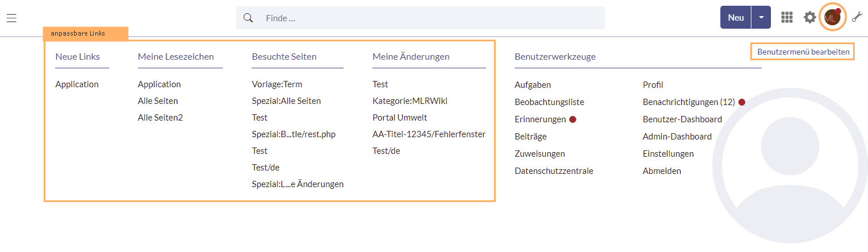The height and width of the screenshot is (252, 868).
Task: Click the Neu create button
Action: click(736, 18)
